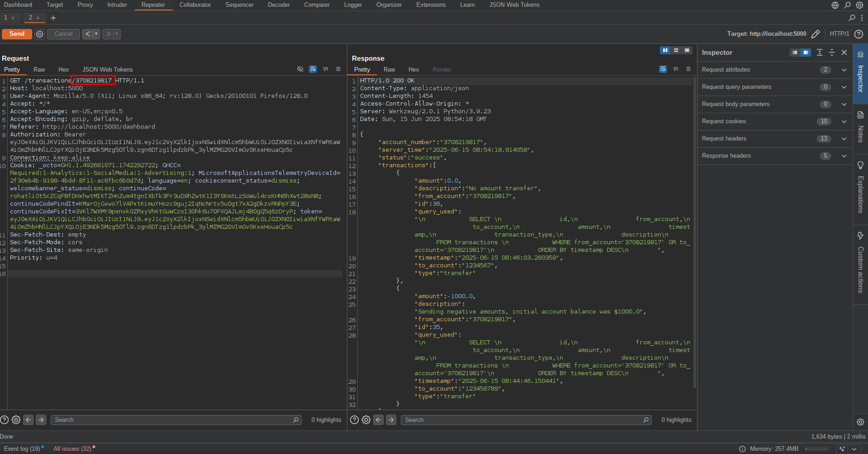Open All issues from status bar
Image resolution: width=868 pixels, height=454 pixels.
(x=72, y=449)
